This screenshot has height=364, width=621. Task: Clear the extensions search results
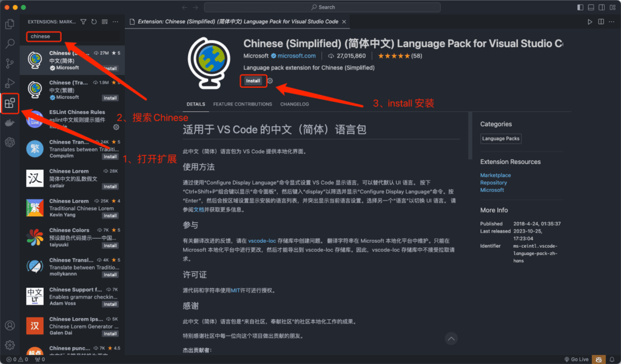click(104, 21)
